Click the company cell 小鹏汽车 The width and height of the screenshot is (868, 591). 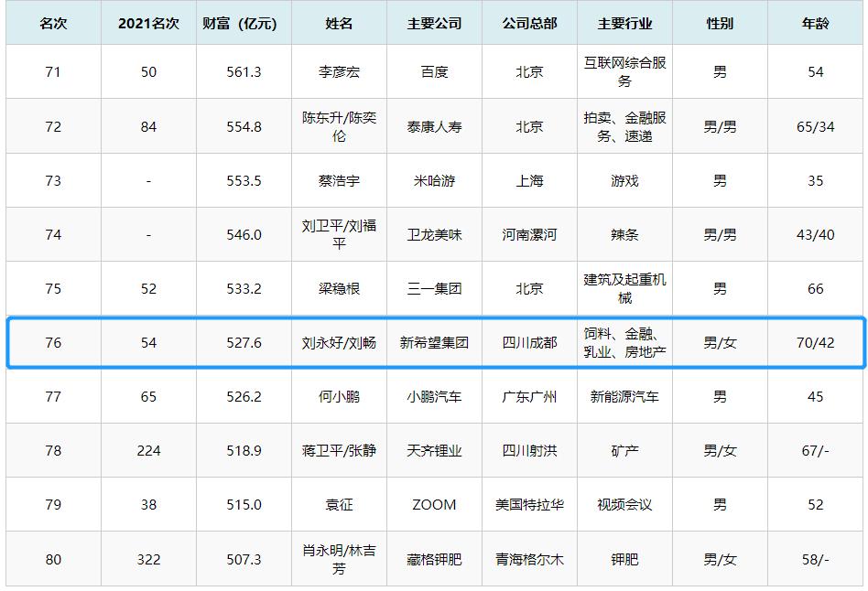point(434,397)
